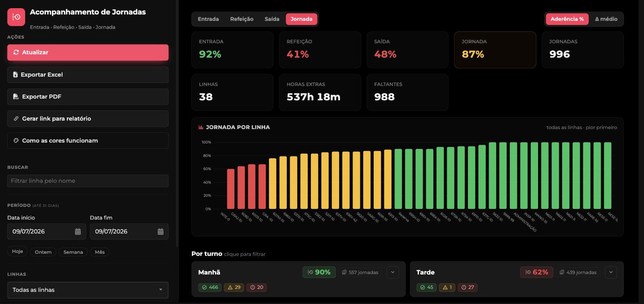Viewport: 644px width, 304px height.
Task: Open the Data início calendar icon
Action: pyautogui.click(x=78, y=232)
